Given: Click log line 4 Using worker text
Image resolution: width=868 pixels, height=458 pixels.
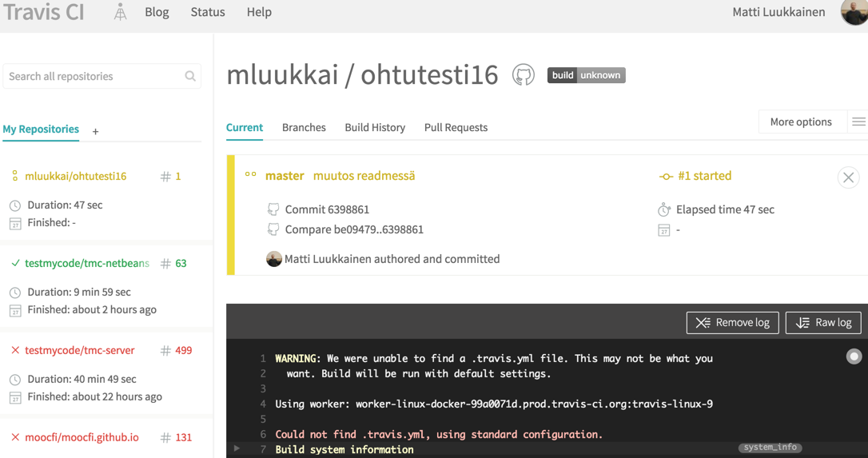Looking at the screenshot, I should (x=494, y=404).
